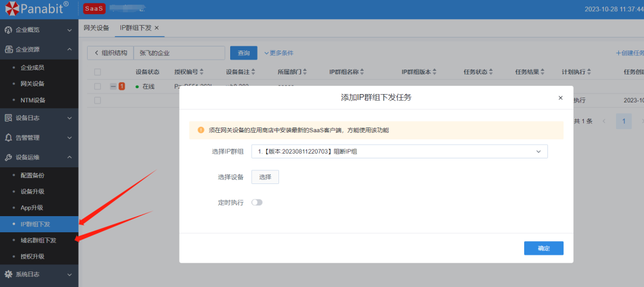Expand the 系统日志 menu chevron
The image size is (644, 287).
[x=69, y=274]
